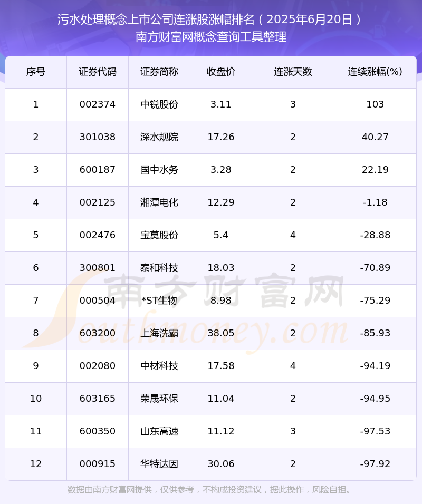Click row number 12 in 序号 column
The width and height of the screenshot is (422, 504).
click(x=36, y=464)
